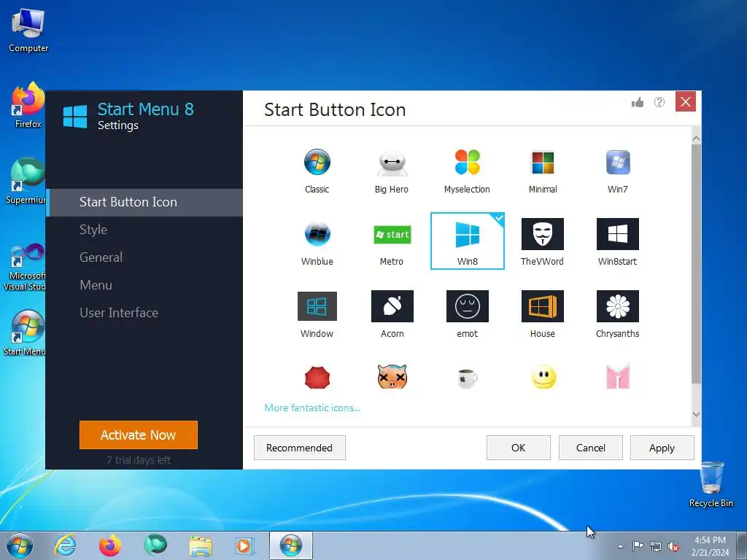Open help via the question mark icon
This screenshot has height=560, width=747.
click(659, 102)
